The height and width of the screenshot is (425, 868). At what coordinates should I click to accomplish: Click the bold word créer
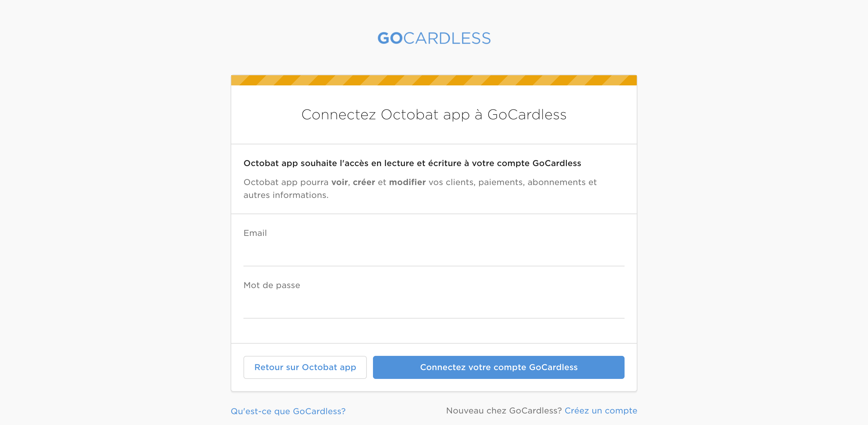(x=364, y=182)
